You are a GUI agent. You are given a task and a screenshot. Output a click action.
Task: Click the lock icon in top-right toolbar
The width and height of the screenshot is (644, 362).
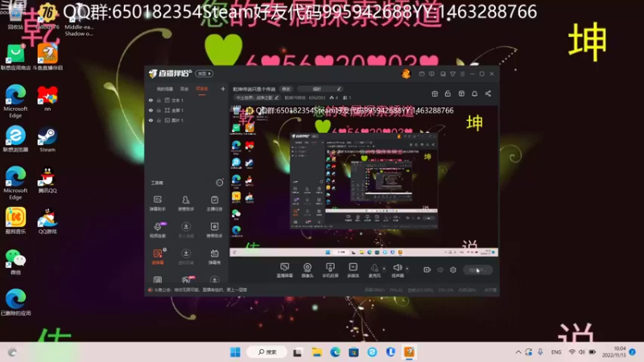[x=448, y=93]
